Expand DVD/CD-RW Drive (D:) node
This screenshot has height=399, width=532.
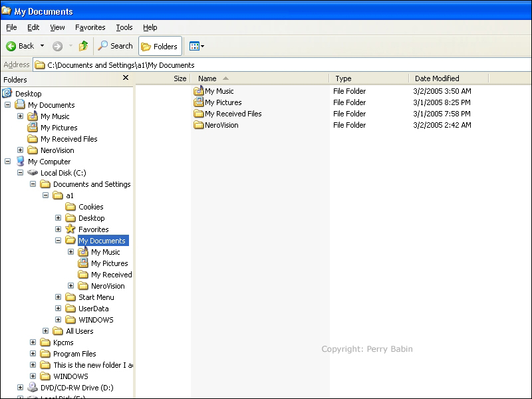coord(21,388)
